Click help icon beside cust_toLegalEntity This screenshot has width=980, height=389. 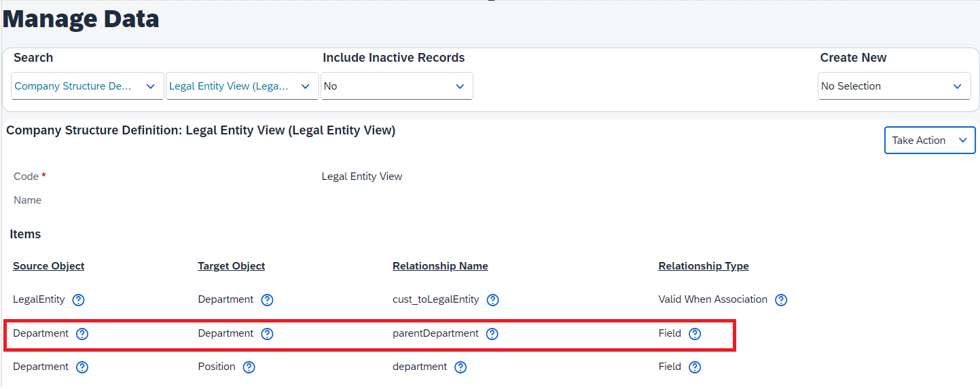[x=493, y=300]
